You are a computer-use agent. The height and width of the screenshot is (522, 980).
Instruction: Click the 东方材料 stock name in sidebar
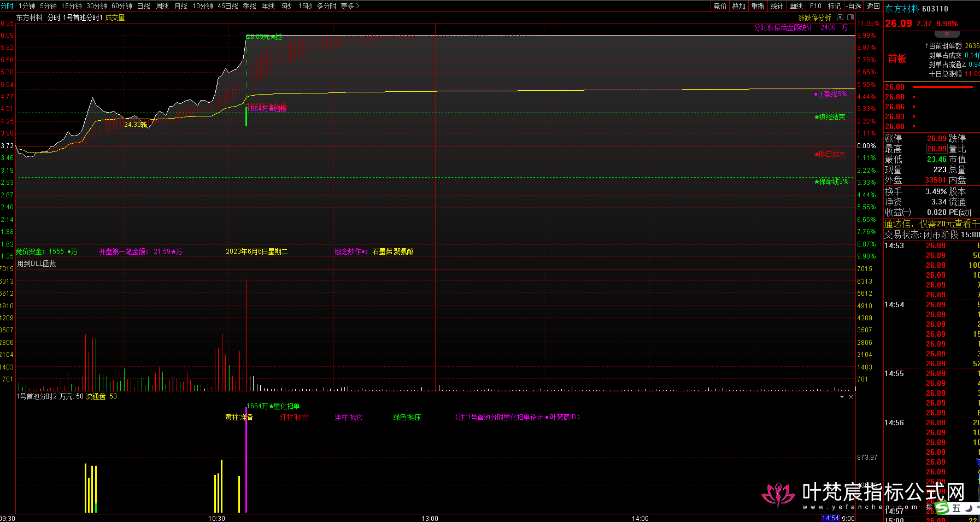902,9
